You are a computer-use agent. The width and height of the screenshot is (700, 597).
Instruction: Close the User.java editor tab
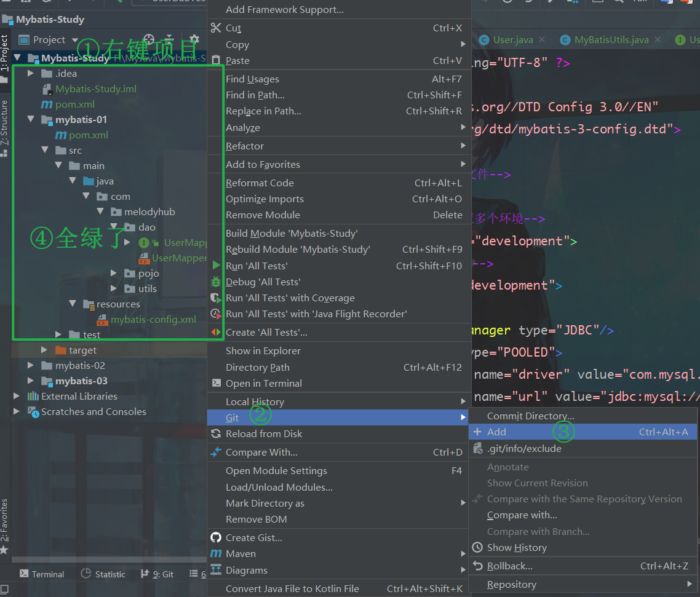tap(541, 39)
